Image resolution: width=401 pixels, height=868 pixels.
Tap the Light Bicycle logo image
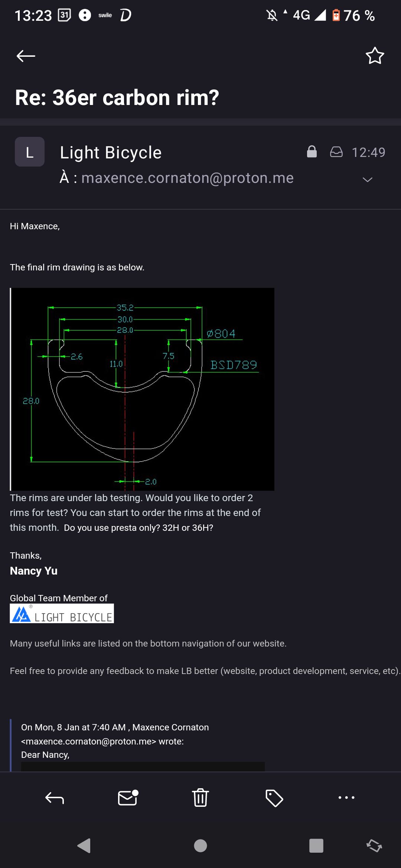(x=62, y=614)
